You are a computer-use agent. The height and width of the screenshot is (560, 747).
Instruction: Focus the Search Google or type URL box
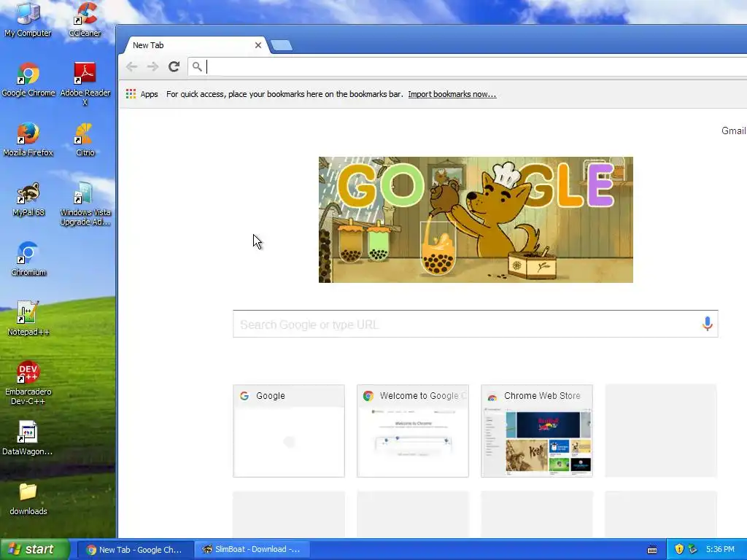pos(476,324)
